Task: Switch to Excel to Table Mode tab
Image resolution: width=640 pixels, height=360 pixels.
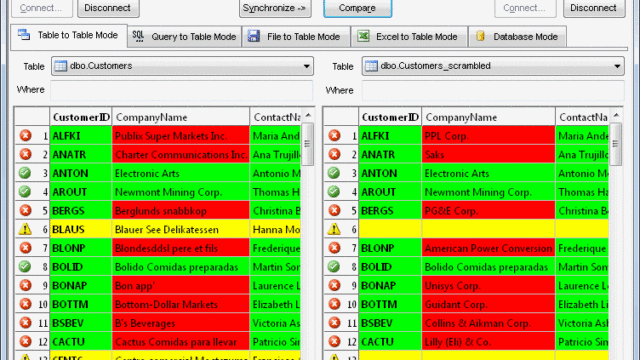Action: point(409,37)
